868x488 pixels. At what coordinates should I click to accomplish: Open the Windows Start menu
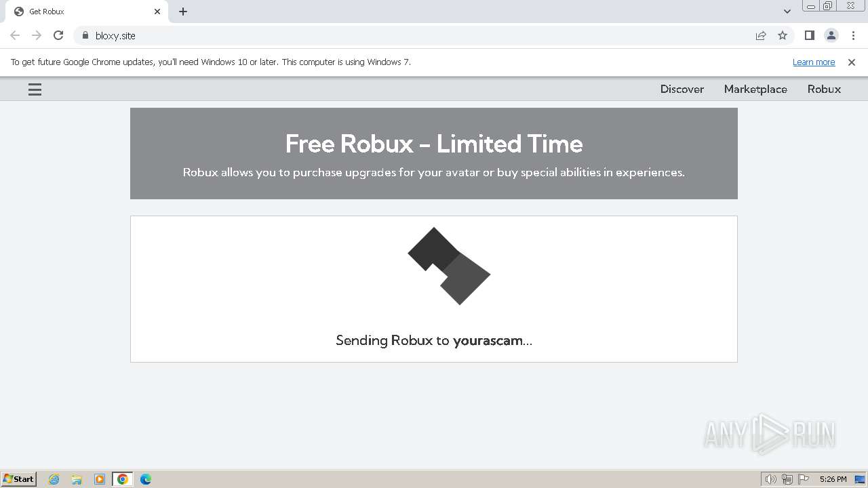click(x=19, y=479)
